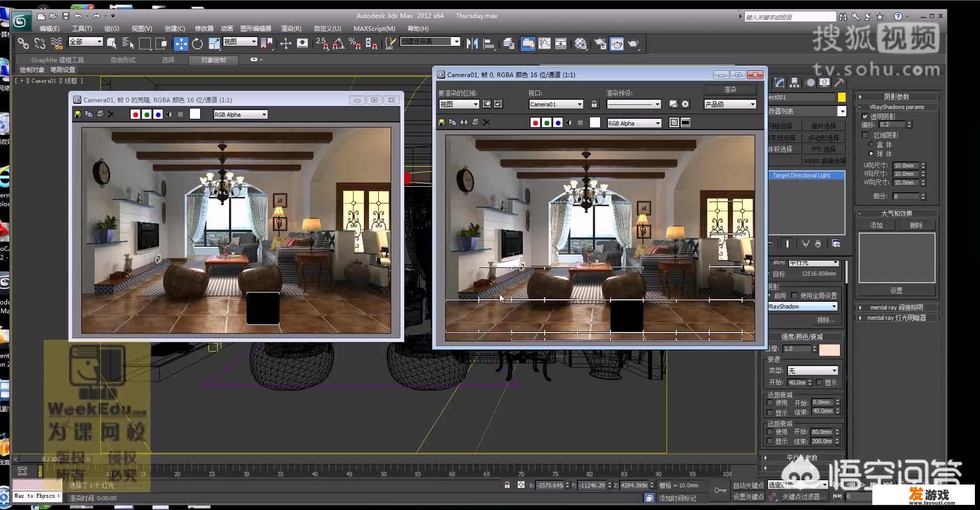The image size is (980, 510).
Task: Click the Bind to Space Warp icon
Action: [57, 44]
